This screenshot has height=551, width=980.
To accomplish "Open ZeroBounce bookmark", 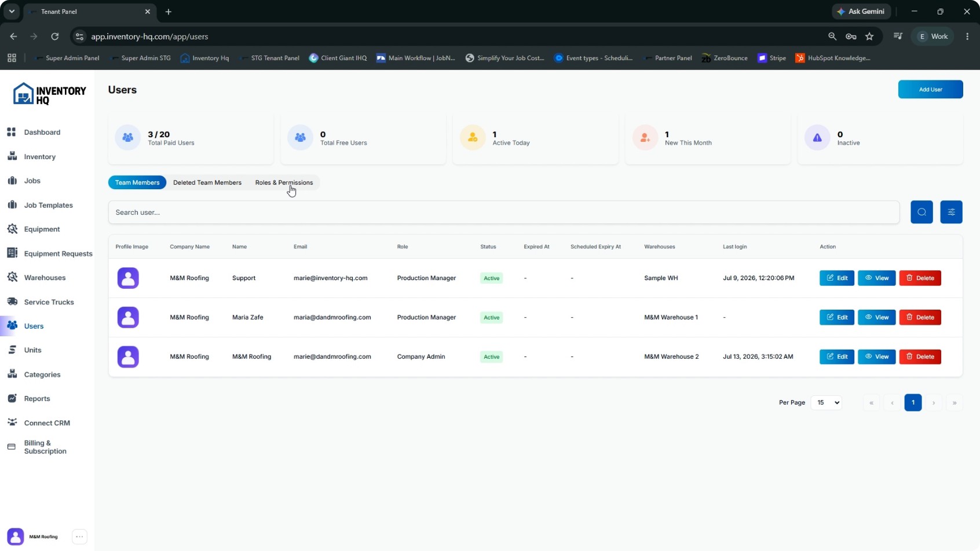I will tap(725, 58).
